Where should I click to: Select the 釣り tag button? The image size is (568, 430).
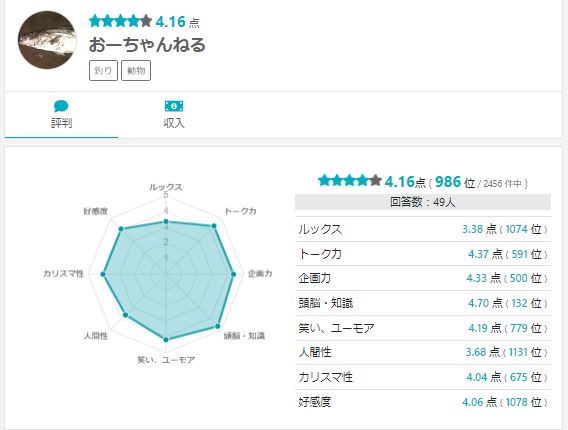(x=103, y=70)
